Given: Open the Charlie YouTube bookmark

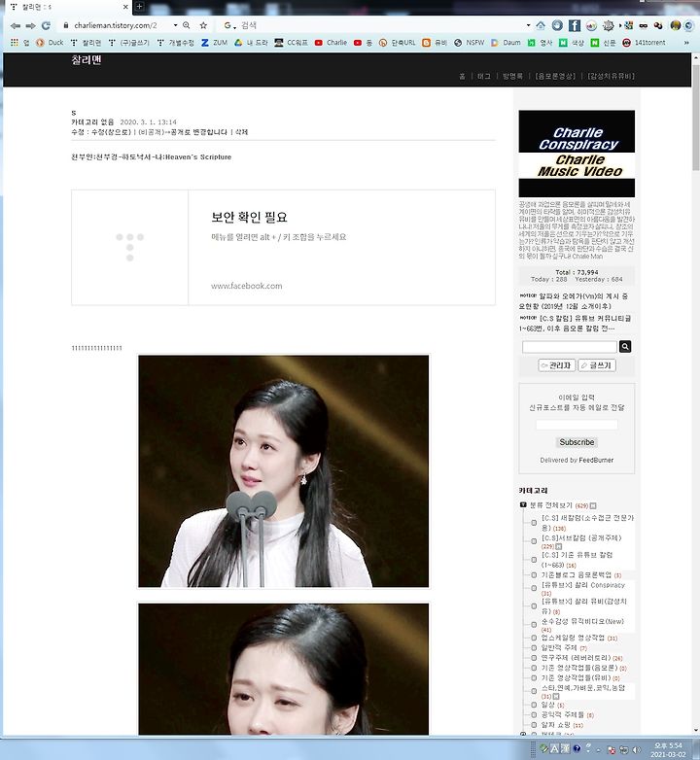Looking at the screenshot, I should point(332,43).
